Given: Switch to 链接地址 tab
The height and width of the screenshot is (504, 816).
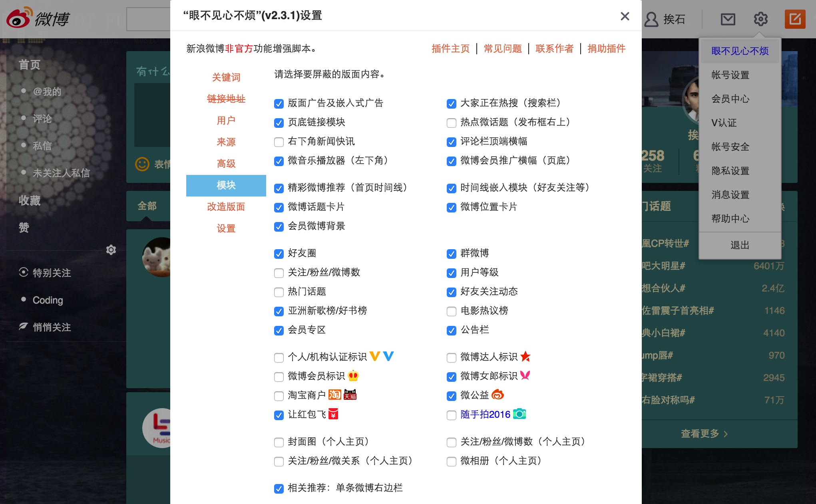Looking at the screenshot, I should tap(226, 99).
